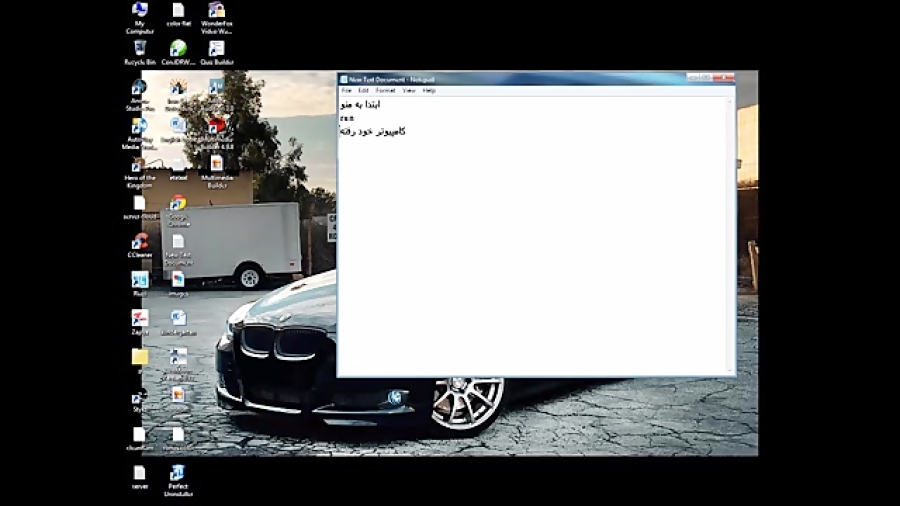Place cursor in third Persian text line

pos(373,131)
